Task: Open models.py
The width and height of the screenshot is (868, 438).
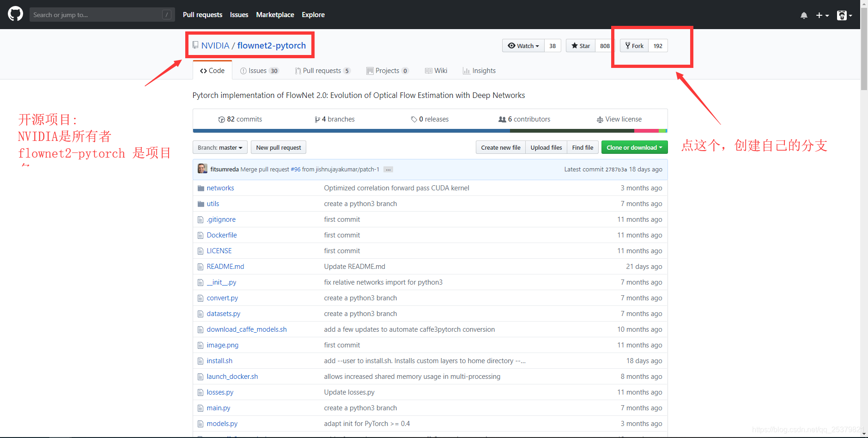Action: [222, 424]
